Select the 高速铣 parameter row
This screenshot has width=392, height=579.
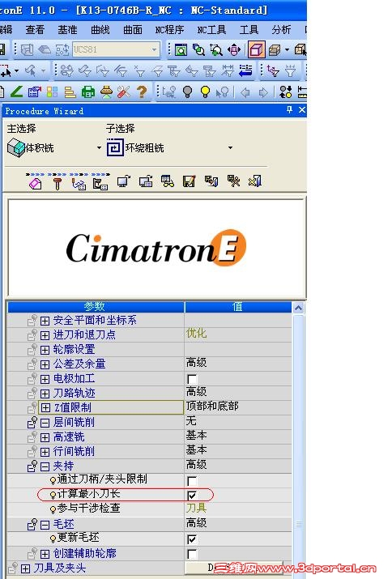(x=149, y=436)
